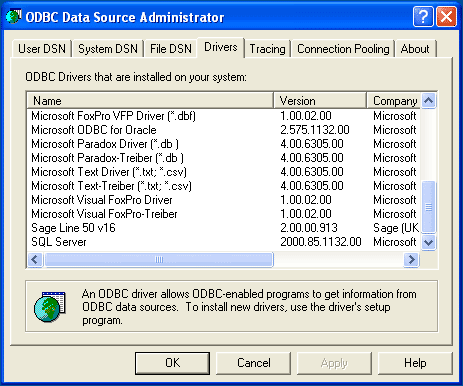
Task: Go to the Tracing tab
Action: tap(267, 49)
